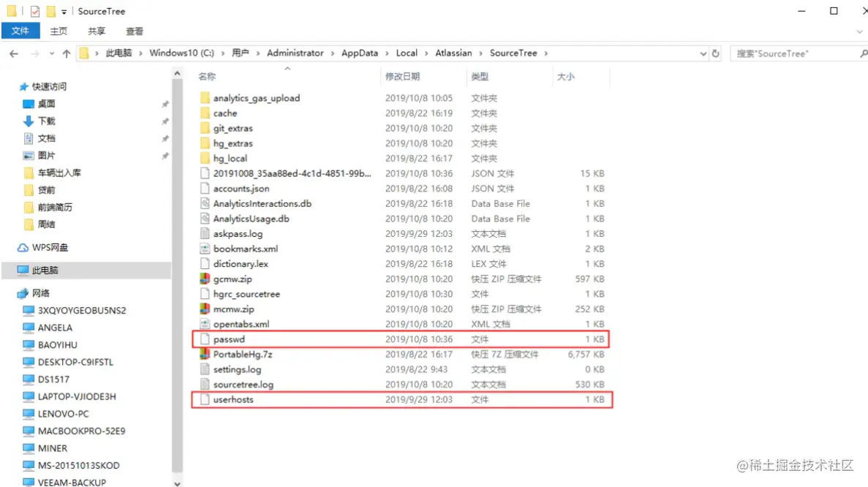Viewport: 868px width, 487px height.
Task: Unpin 桌面 from quick access
Action: pyautogui.click(x=167, y=103)
